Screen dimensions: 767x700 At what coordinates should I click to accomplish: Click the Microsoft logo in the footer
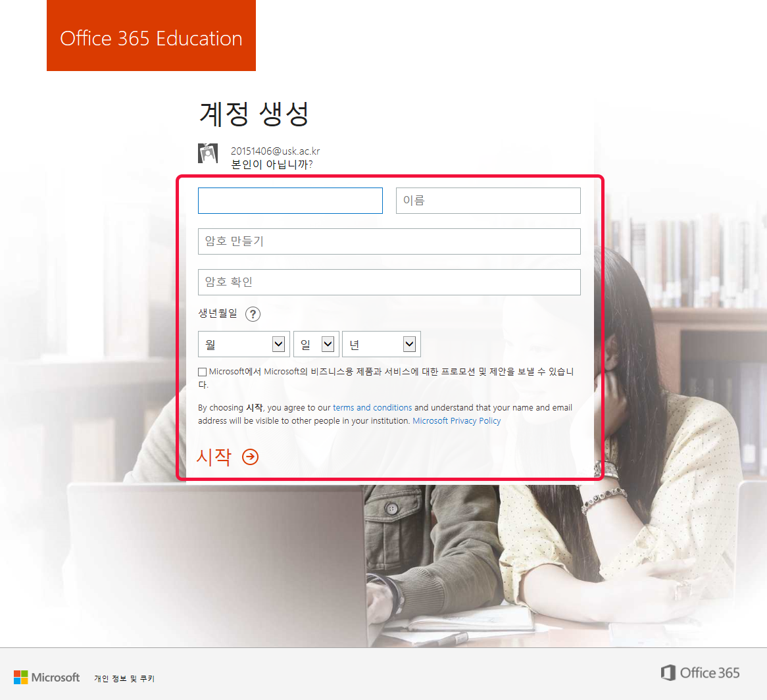click(47, 677)
